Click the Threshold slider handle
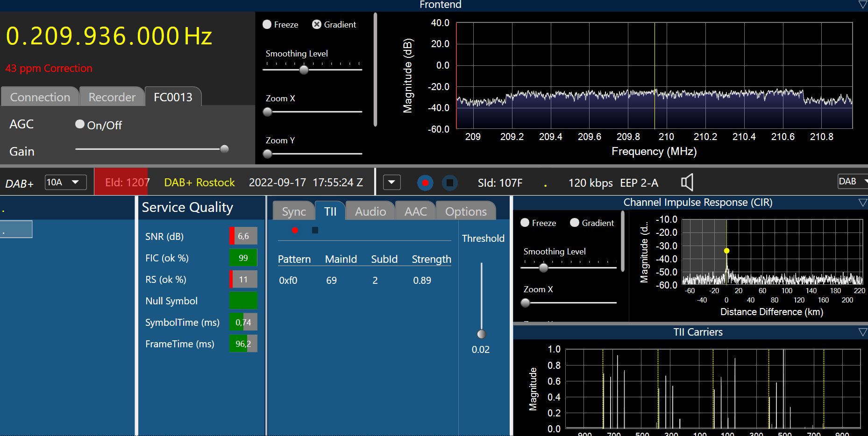 481,334
